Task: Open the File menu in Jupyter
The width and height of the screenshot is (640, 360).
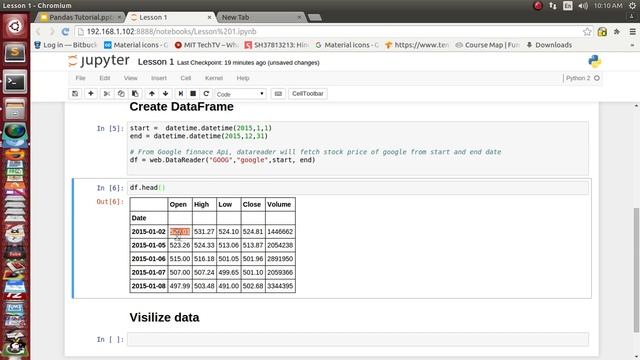Action: point(80,78)
